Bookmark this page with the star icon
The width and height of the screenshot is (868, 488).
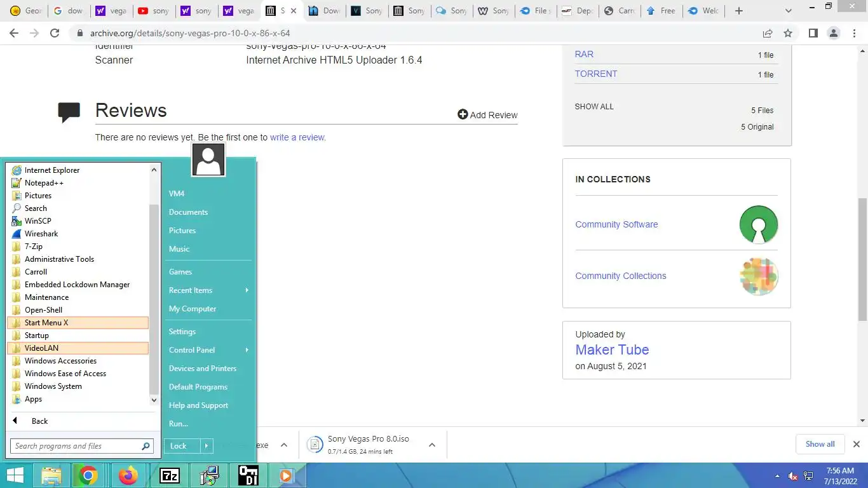click(x=788, y=33)
